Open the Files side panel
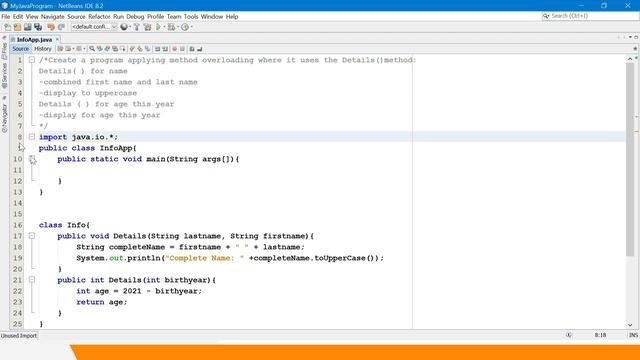The height and width of the screenshot is (360, 640). pos(4,50)
